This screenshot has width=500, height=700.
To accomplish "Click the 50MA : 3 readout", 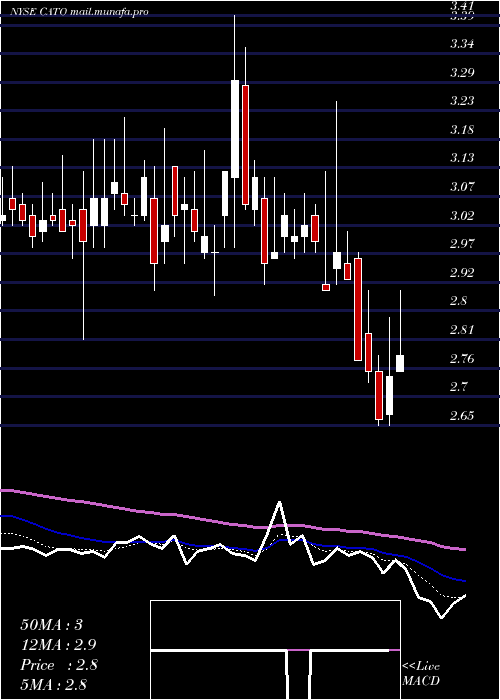I will [52, 625].
